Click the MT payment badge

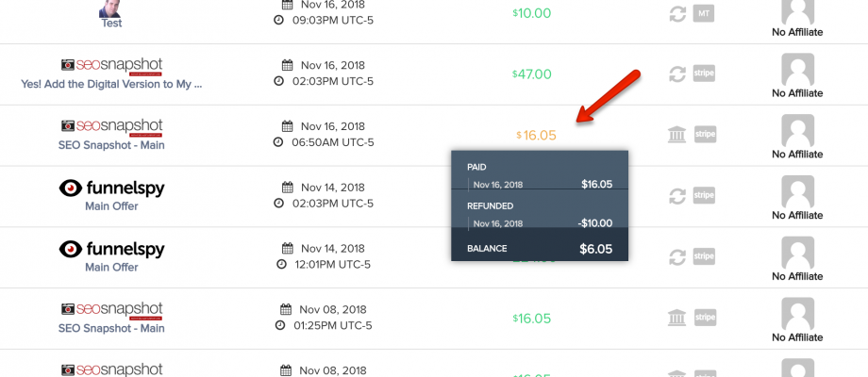click(x=703, y=13)
